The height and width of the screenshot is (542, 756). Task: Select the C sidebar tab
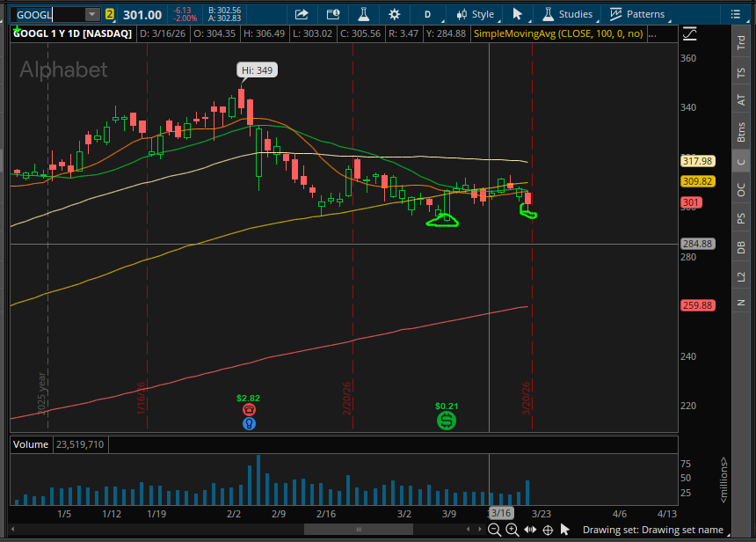click(x=742, y=162)
